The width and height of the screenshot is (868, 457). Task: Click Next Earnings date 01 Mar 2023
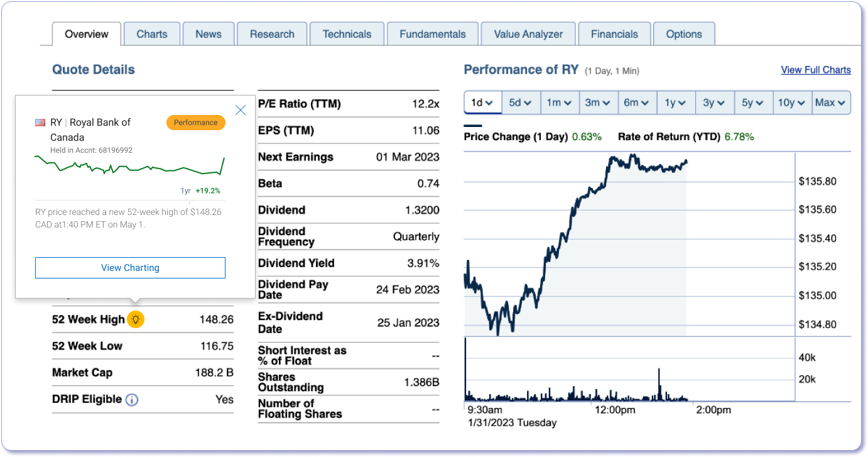(x=408, y=157)
